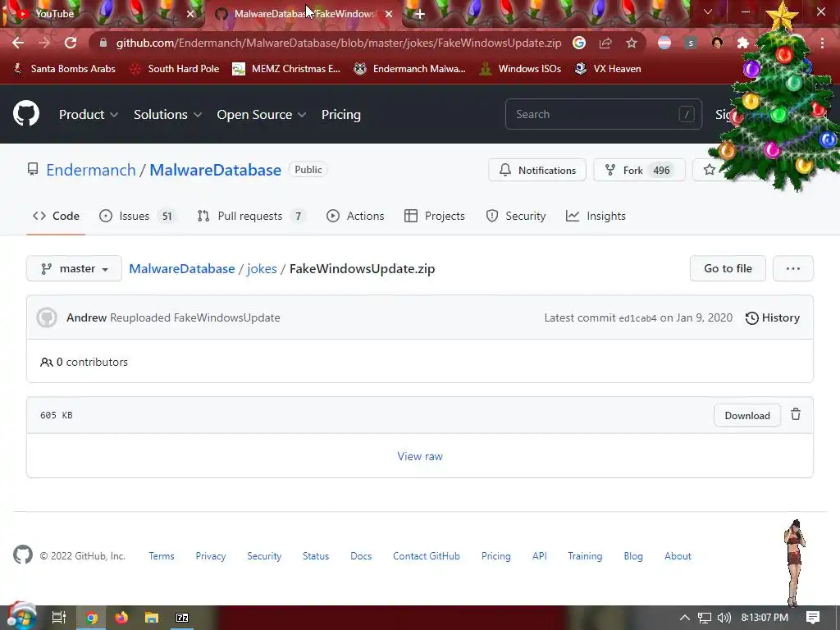The height and width of the screenshot is (630, 840).
Task: Expand the Open Source menu
Action: [x=262, y=114]
